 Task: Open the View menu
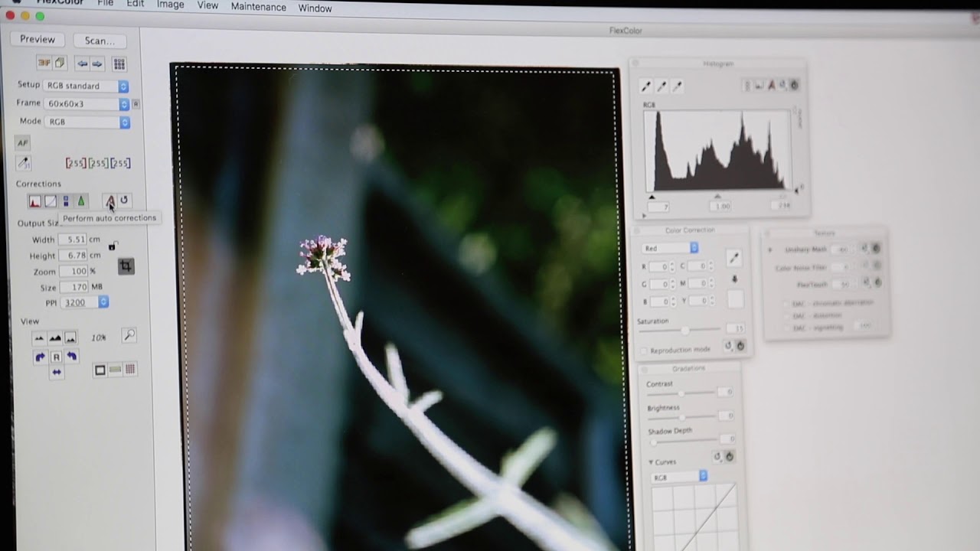click(x=207, y=5)
